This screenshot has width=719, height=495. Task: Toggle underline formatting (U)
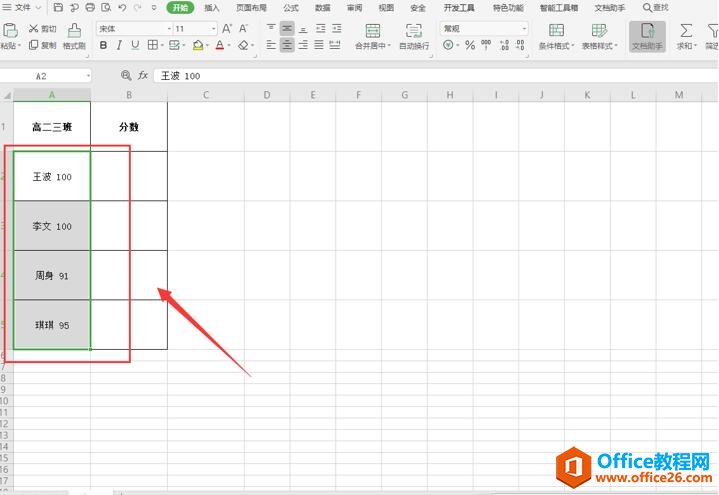[x=135, y=45]
